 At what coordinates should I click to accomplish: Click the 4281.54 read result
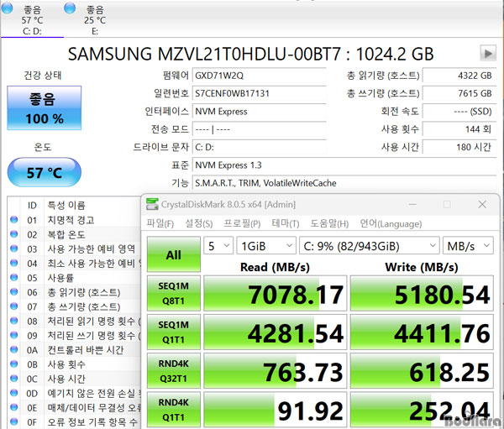coord(276,332)
